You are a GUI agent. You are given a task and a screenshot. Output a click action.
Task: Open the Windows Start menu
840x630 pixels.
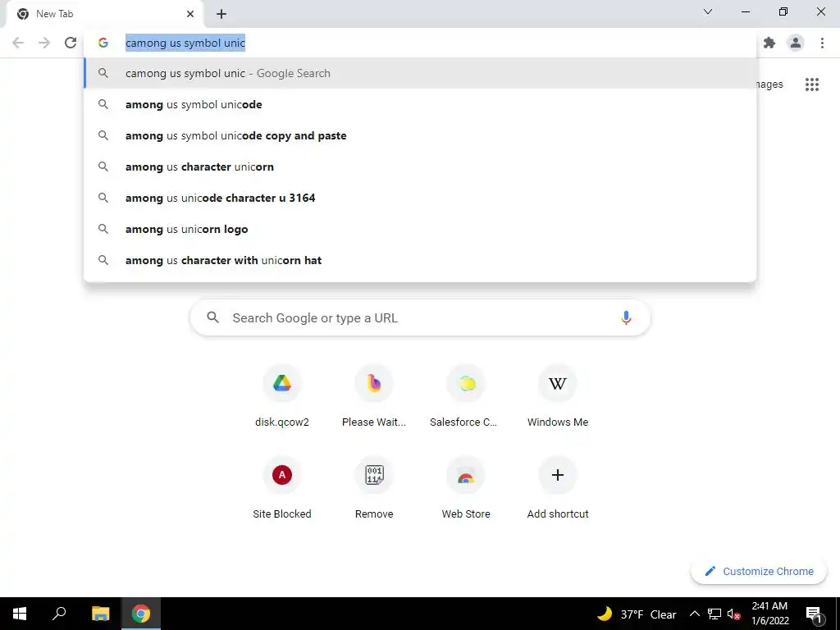pyautogui.click(x=20, y=614)
